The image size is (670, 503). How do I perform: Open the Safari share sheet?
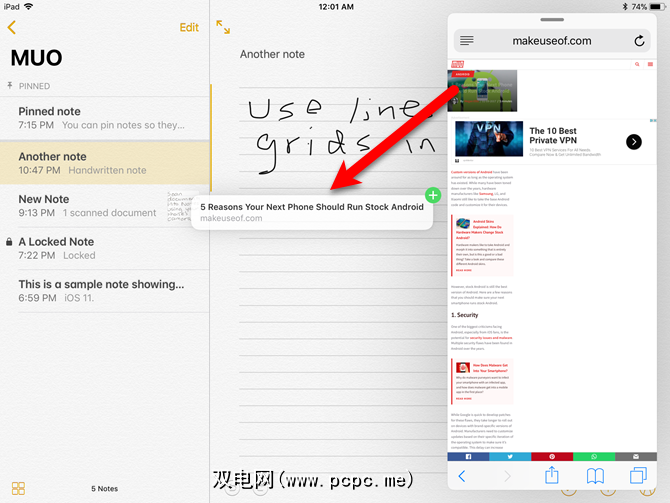[x=552, y=475]
